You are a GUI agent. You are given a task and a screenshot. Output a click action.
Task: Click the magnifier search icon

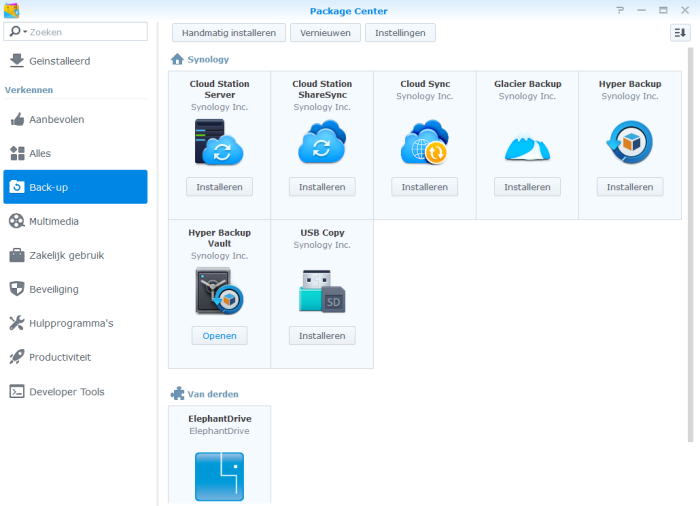(16, 31)
